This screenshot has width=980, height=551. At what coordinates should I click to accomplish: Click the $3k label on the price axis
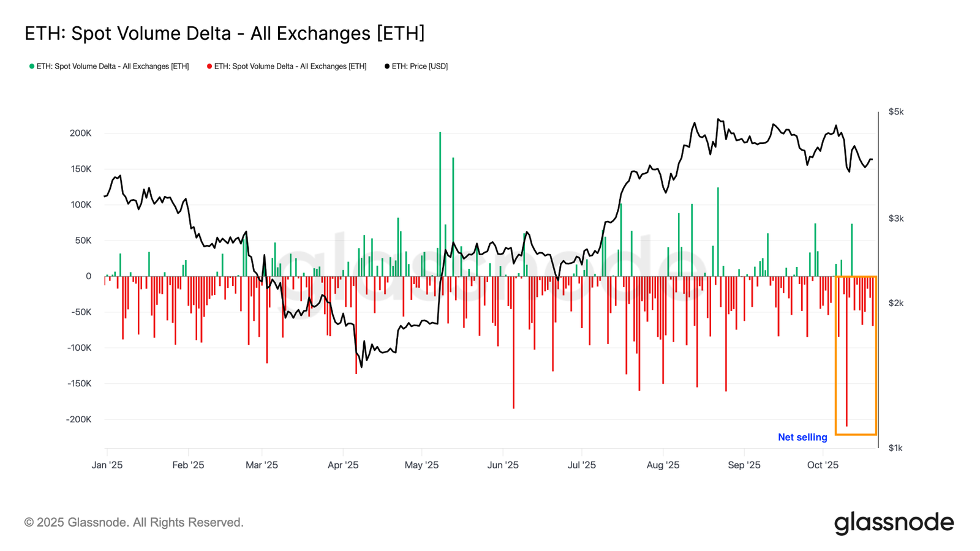click(x=896, y=219)
